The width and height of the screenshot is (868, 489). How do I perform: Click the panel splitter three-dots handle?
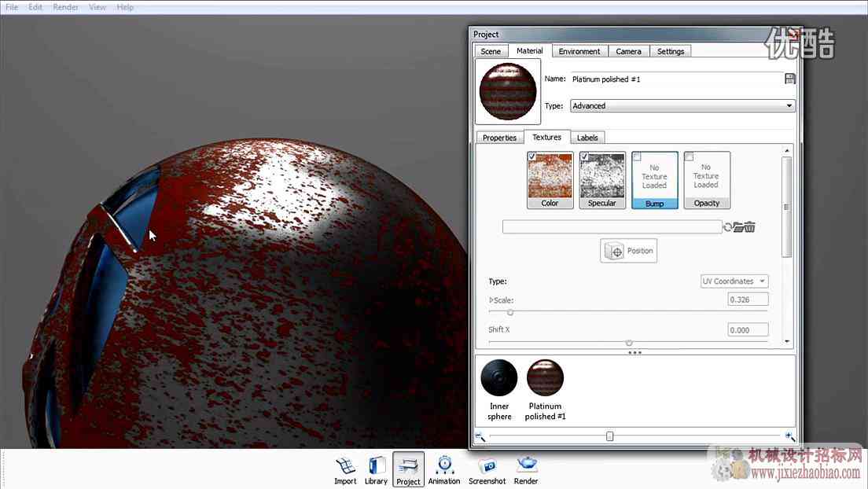635,352
